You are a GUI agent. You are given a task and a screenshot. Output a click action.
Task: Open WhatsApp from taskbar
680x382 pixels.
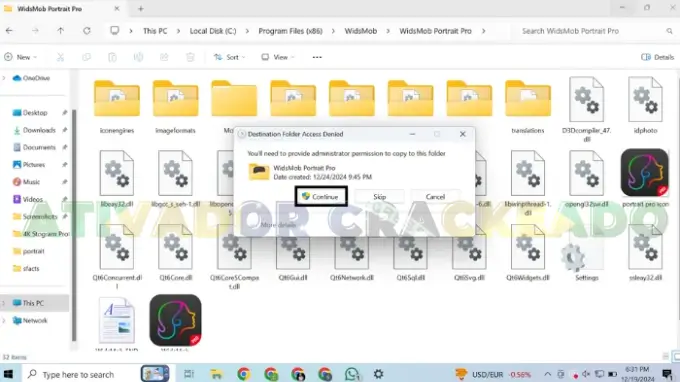click(352, 374)
